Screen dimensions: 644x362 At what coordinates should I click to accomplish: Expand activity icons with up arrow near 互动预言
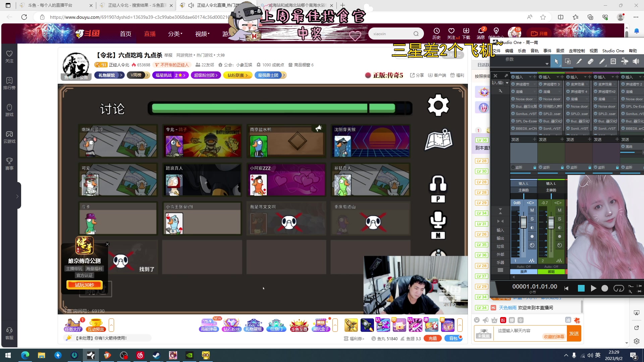click(111, 325)
